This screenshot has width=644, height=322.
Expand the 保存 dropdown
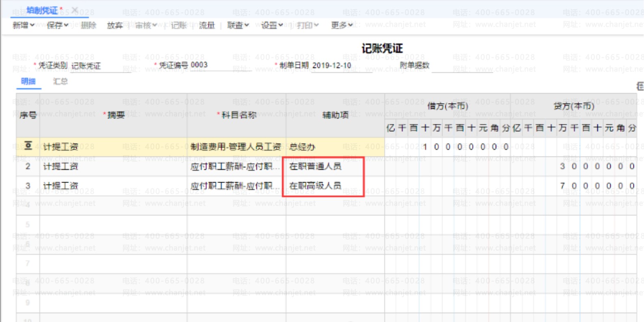click(58, 25)
